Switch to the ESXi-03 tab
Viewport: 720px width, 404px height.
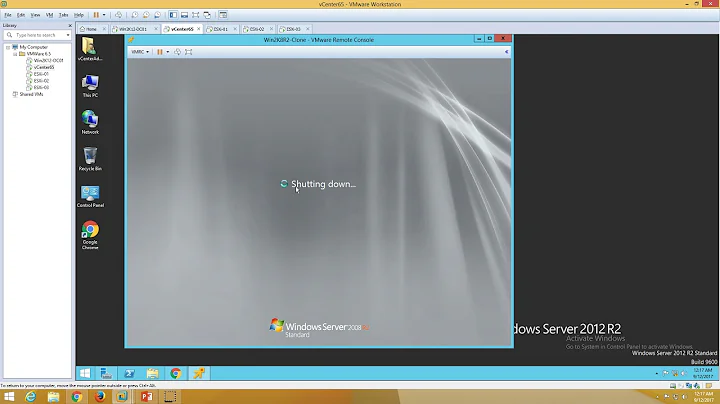(291, 29)
